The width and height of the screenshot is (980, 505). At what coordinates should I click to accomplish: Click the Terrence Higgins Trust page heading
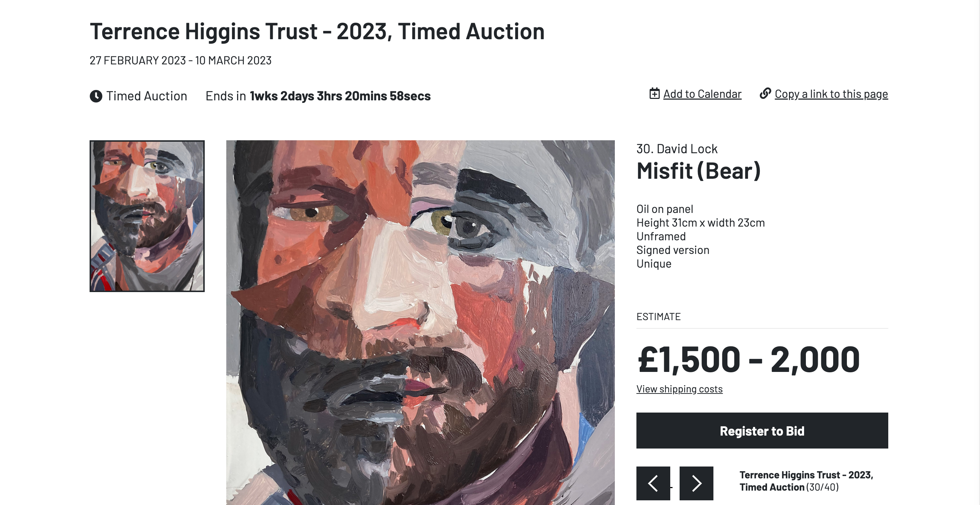click(x=317, y=31)
